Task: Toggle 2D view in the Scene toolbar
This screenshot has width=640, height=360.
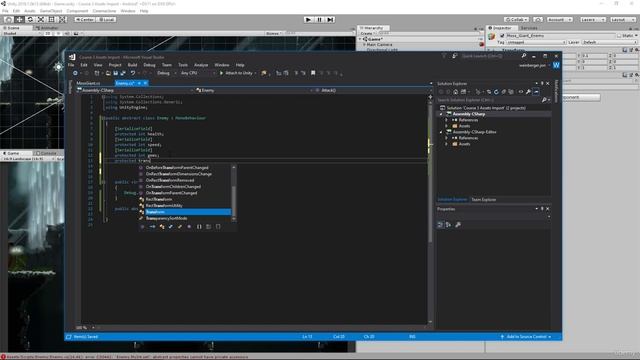Action: (47, 33)
